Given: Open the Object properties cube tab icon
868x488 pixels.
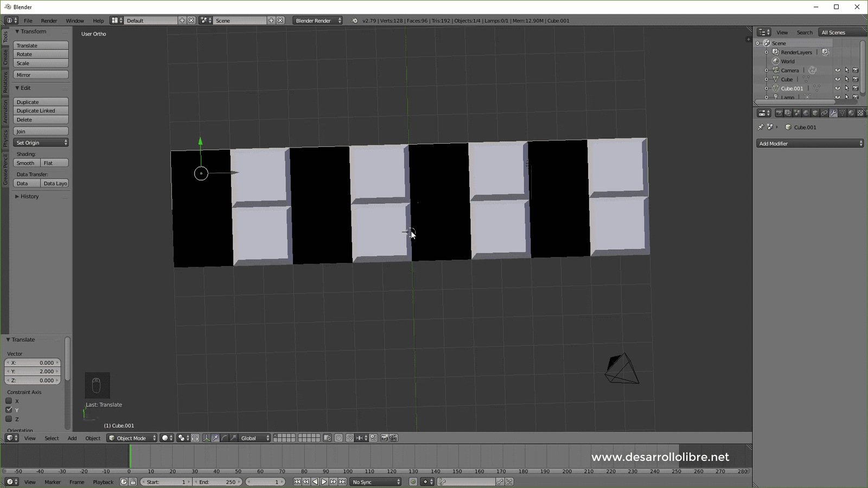Looking at the screenshot, I should pos(815,113).
